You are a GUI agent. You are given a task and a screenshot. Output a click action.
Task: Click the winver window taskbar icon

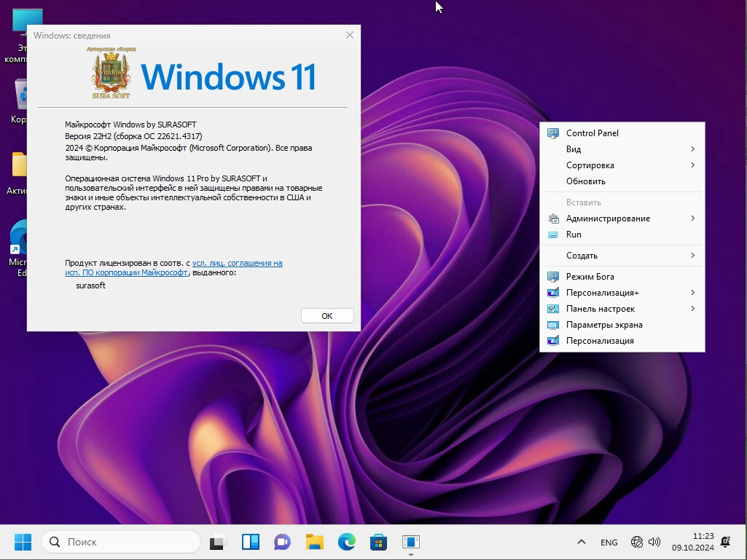411,542
